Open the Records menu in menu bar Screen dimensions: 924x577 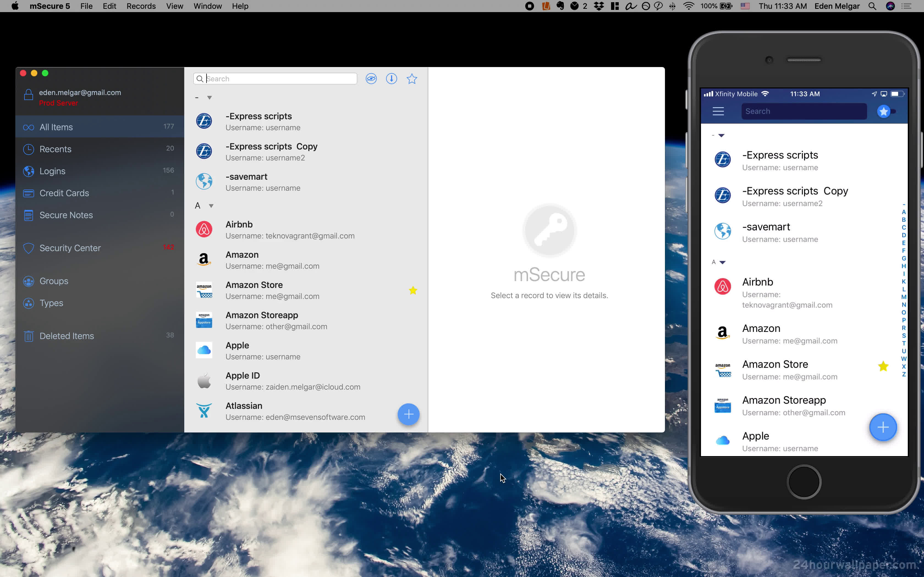pos(141,6)
